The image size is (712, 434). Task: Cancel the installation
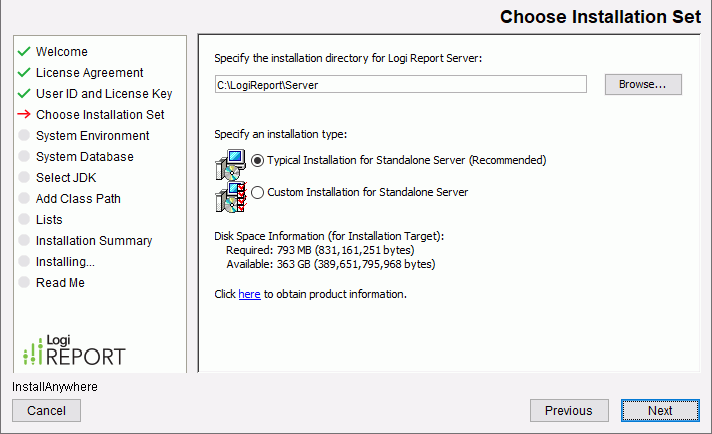46,410
